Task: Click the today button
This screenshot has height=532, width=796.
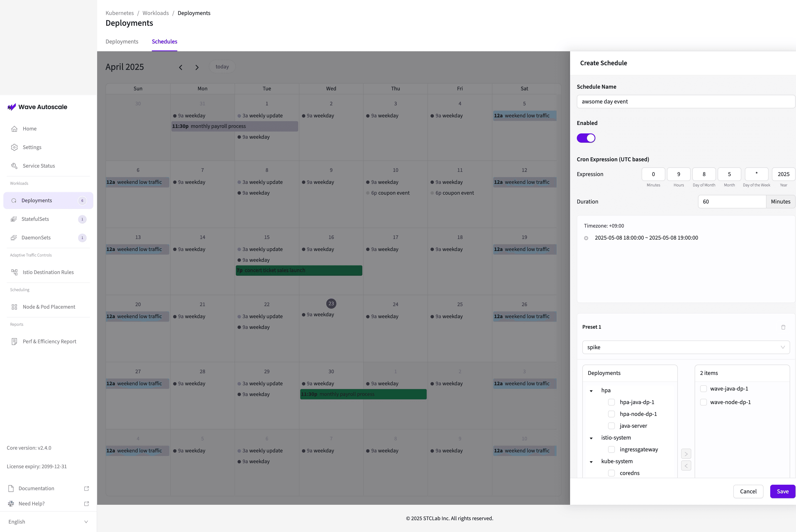Action: [x=222, y=67]
